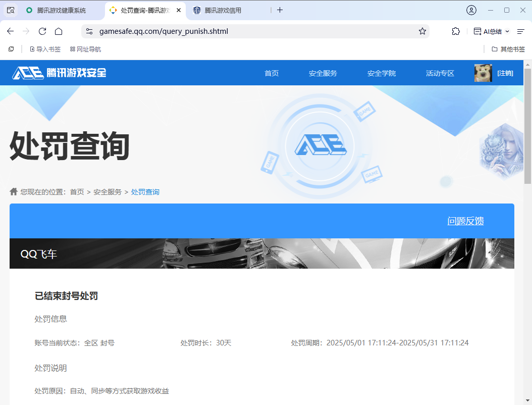
Task: Reload the current page
Action: click(42, 31)
